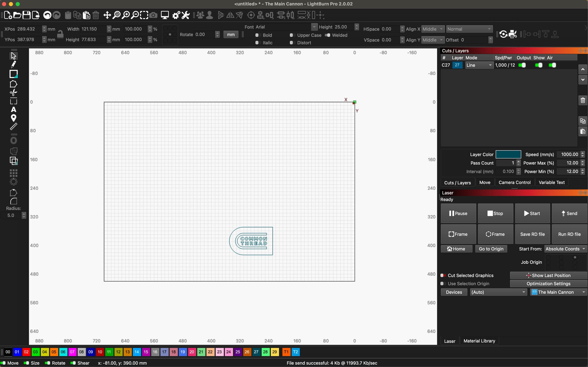Enable Cut Selected Graphics

pos(443,275)
